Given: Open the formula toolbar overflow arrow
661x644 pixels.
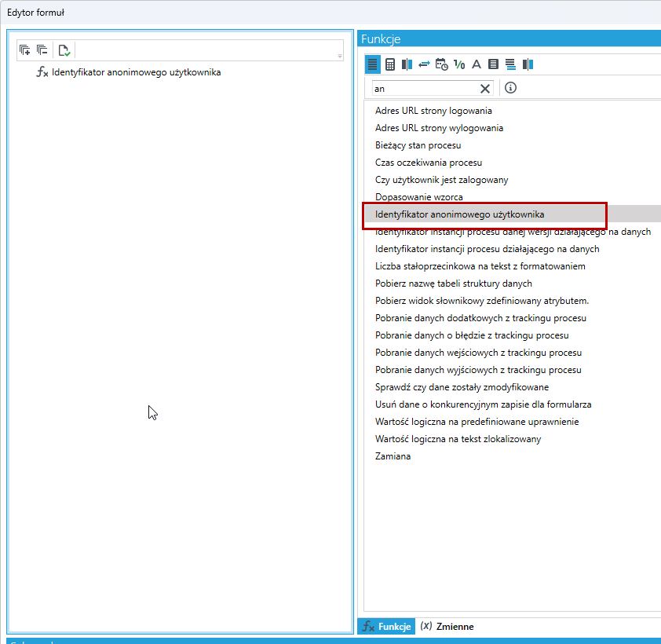Looking at the screenshot, I should coord(340,56).
